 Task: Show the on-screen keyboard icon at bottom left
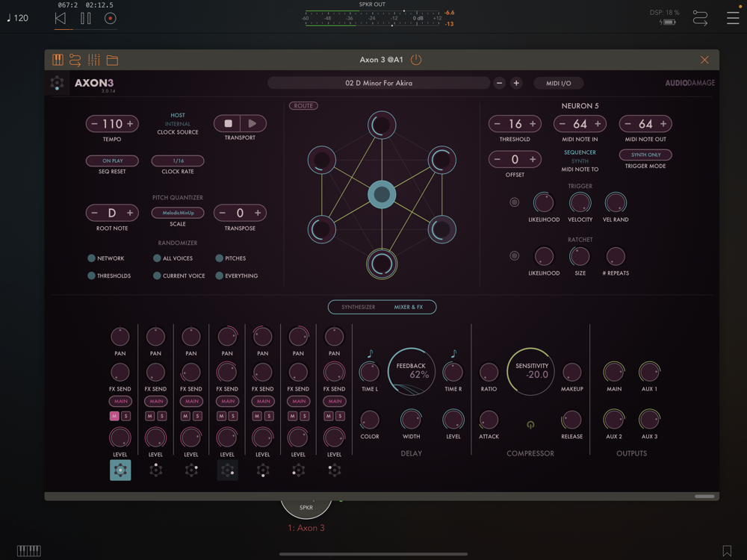[x=29, y=551]
